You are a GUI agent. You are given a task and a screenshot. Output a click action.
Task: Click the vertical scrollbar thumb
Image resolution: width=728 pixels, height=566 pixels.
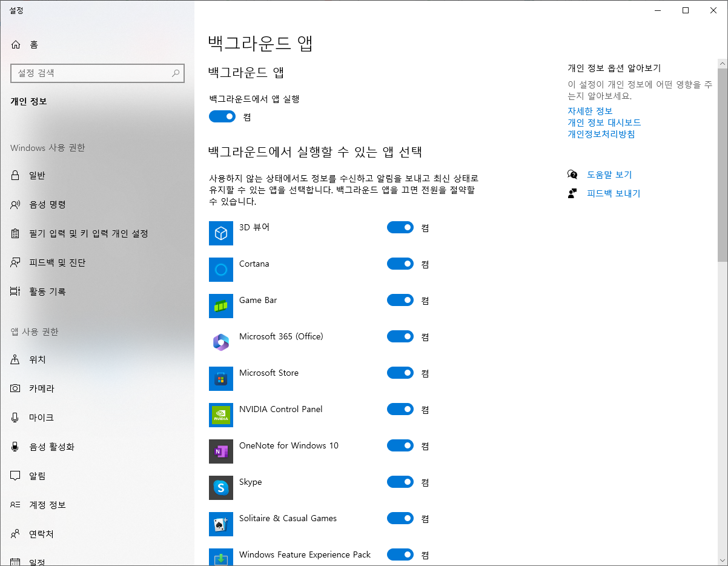(723, 165)
